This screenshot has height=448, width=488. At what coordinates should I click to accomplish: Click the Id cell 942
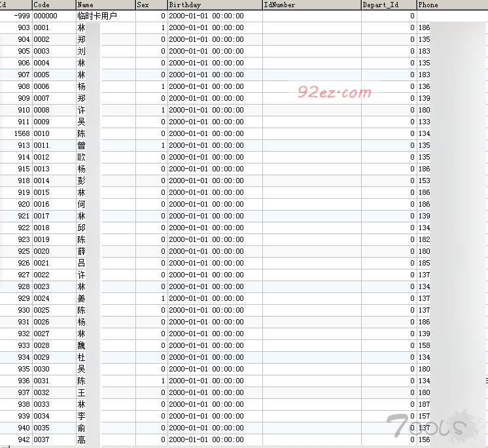[x=16, y=439]
